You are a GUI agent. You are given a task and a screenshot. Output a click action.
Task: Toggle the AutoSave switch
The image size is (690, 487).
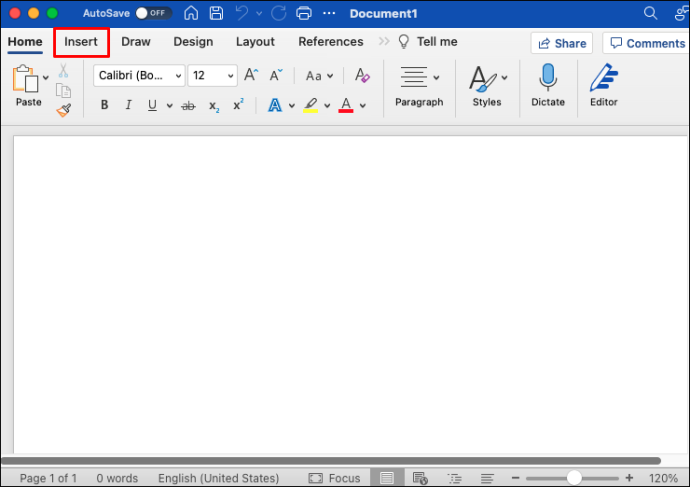[153, 13]
